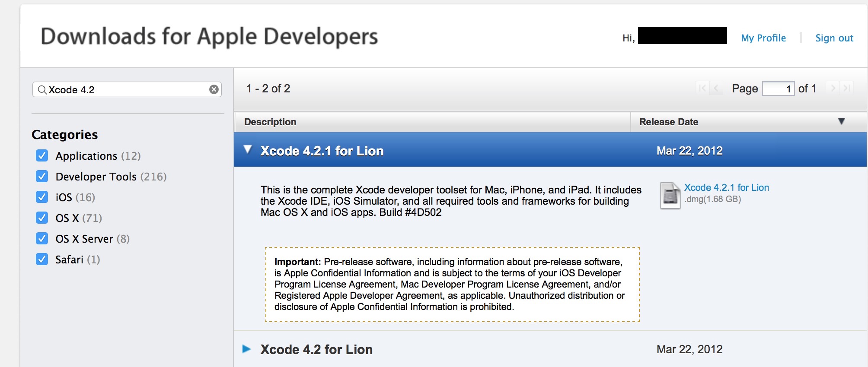The image size is (868, 367).
Task: Toggle the OS X Server checkbox
Action: pos(42,238)
